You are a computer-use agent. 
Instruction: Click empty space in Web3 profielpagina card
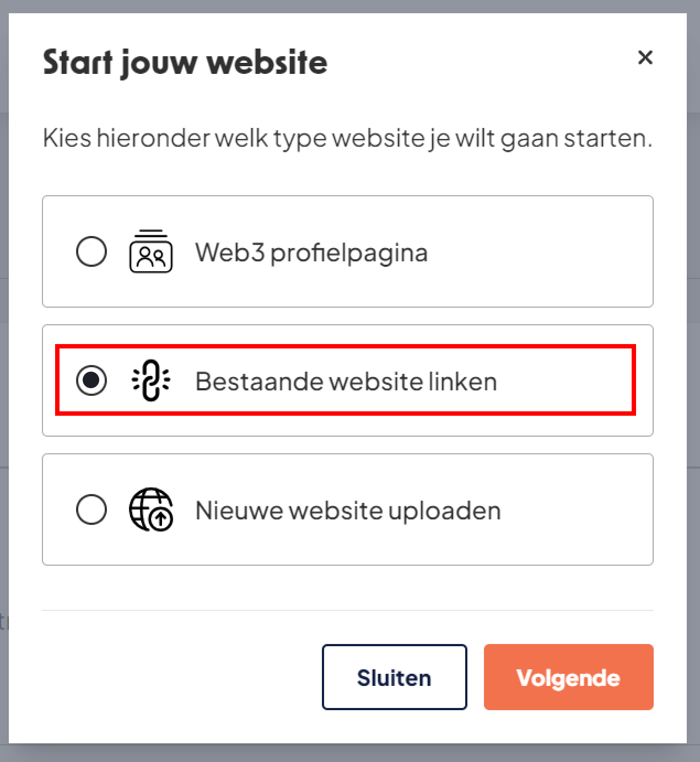(x=540, y=252)
